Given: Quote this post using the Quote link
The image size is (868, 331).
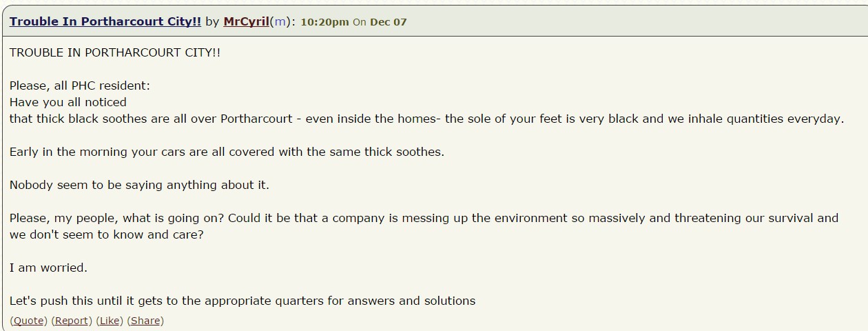Looking at the screenshot, I should click(x=29, y=321).
